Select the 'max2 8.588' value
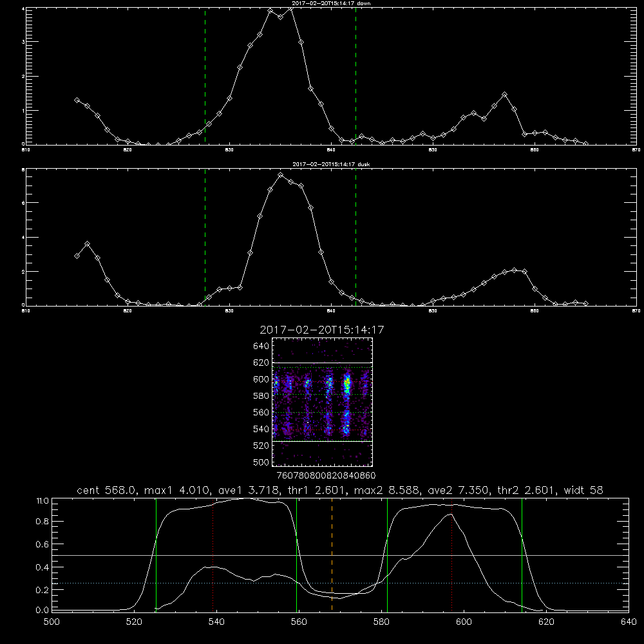The width and height of the screenshot is (644, 644). tap(386, 490)
